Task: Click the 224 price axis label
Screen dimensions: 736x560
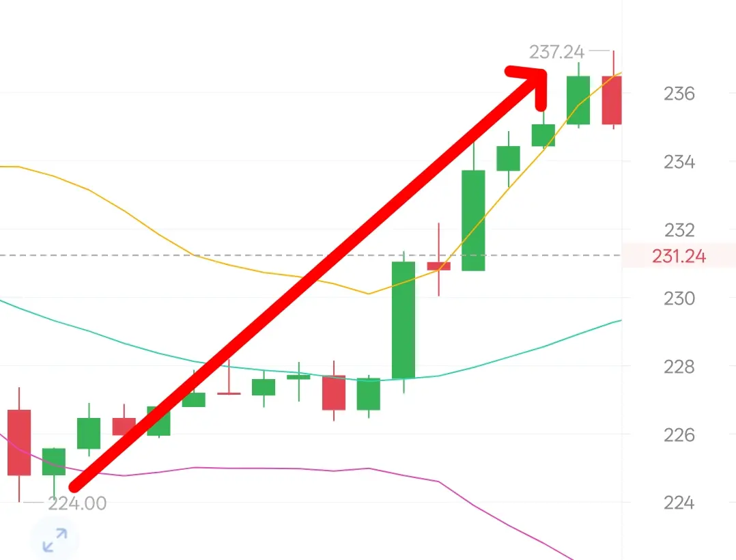Action: (x=679, y=503)
